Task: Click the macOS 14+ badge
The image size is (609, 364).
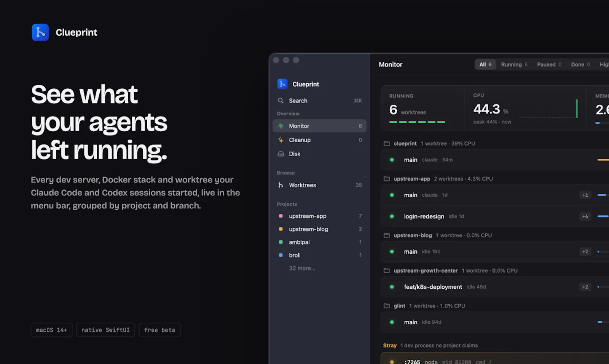Action: pos(51,330)
